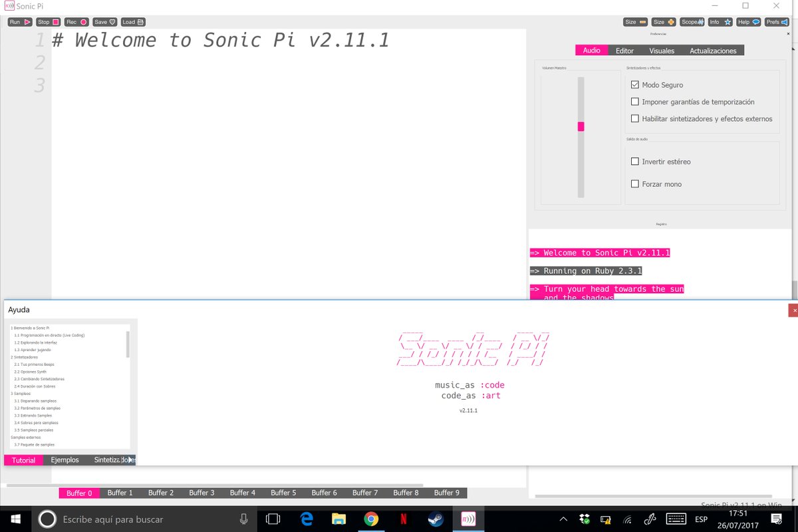Toggle the Help panel
This screenshot has width=798, height=532.
coord(749,22)
